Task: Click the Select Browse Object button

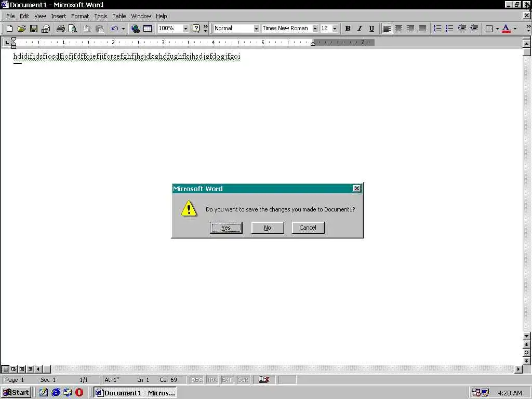Action: pyautogui.click(x=527, y=353)
